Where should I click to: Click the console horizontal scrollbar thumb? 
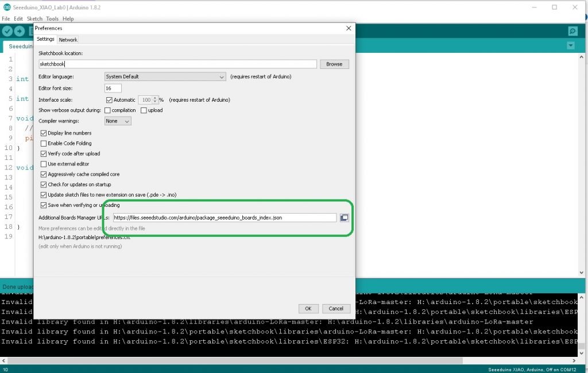pyautogui.click(x=235, y=360)
